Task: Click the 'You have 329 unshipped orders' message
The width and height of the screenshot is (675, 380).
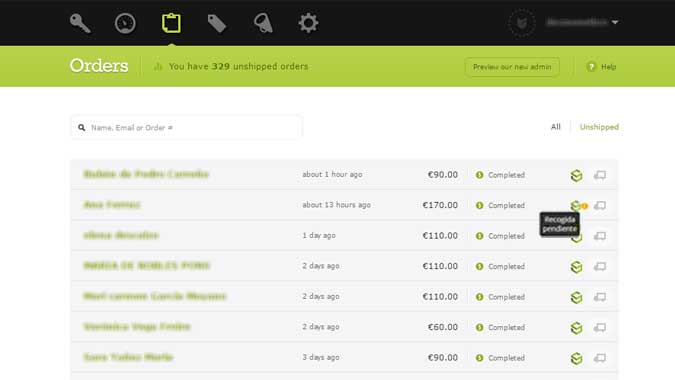Action: click(238, 66)
